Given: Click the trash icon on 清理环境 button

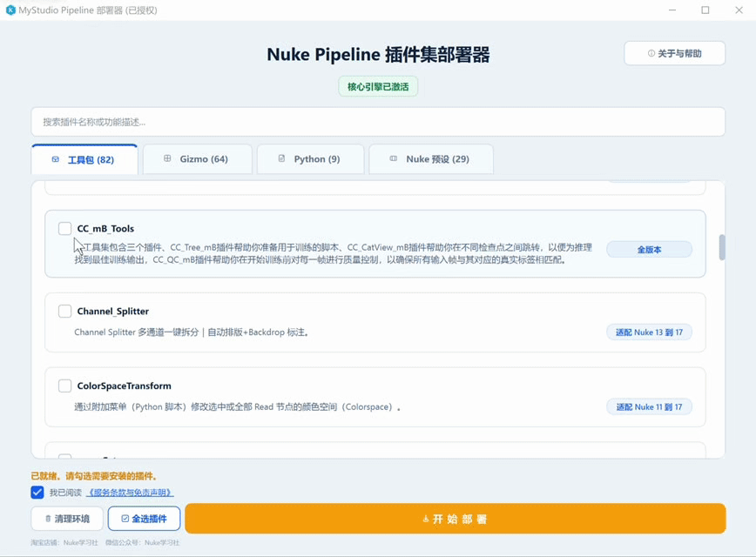Looking at the screenshot, I should (x=48, y=519).
